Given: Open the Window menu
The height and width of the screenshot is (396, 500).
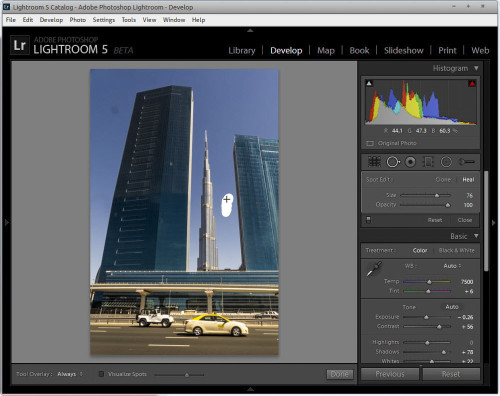Looking at the screenshot, I should [174, 20].
